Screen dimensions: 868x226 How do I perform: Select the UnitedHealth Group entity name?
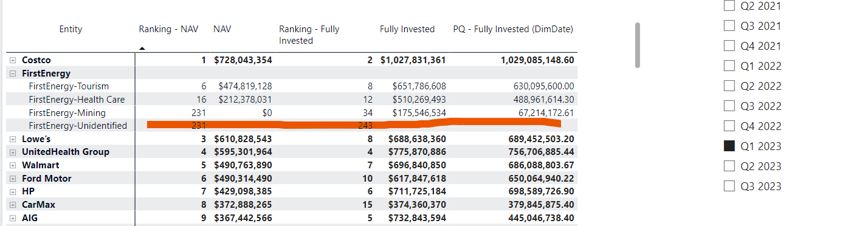pyautogui.click(x=66, y=152)
